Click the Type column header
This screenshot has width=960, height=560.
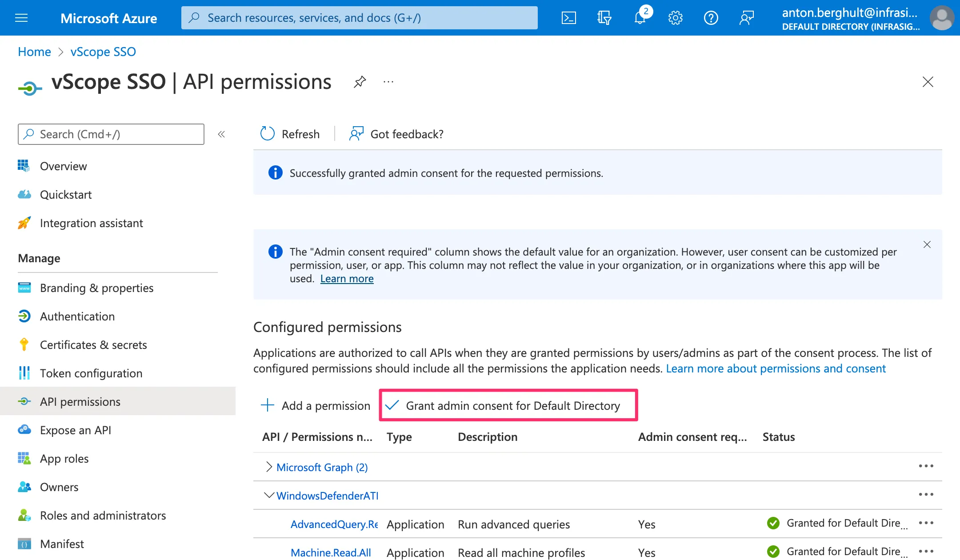coord(399,437)
